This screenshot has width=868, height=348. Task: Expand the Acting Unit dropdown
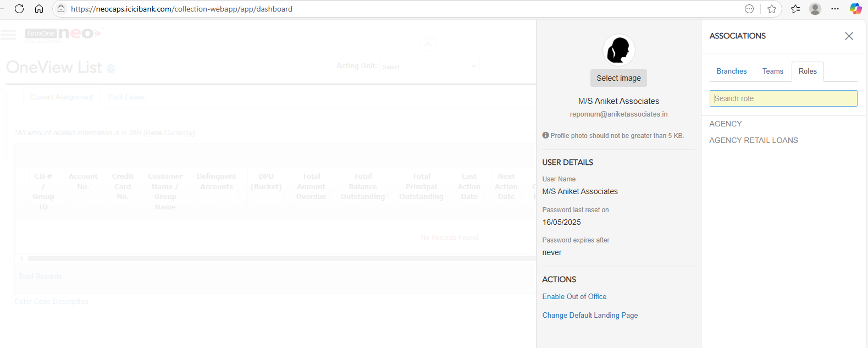click(429, 67)
